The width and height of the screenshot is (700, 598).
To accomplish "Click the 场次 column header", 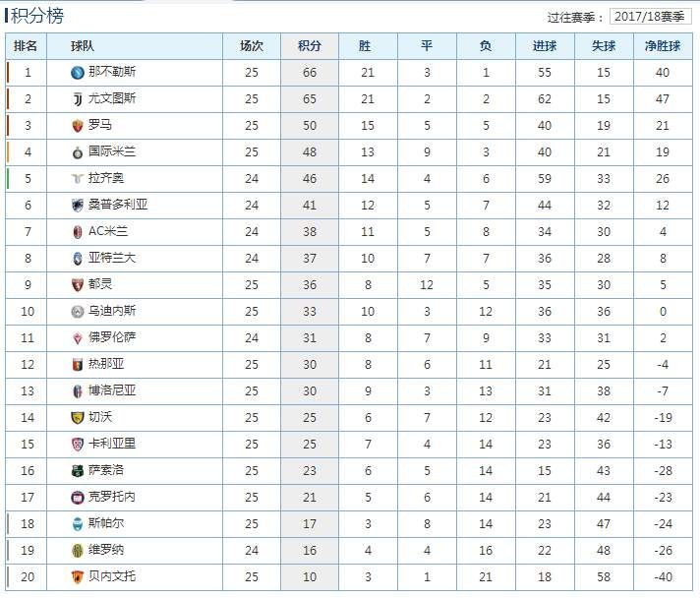I will click(x=252, y=46).
